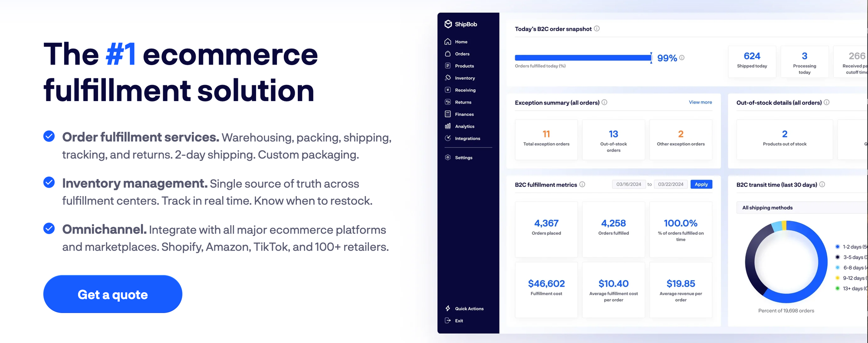Click the 13 Out-of-stock orders card
Image resolution: width=868 pixels, height=343 pixels.
pos(614,140)
